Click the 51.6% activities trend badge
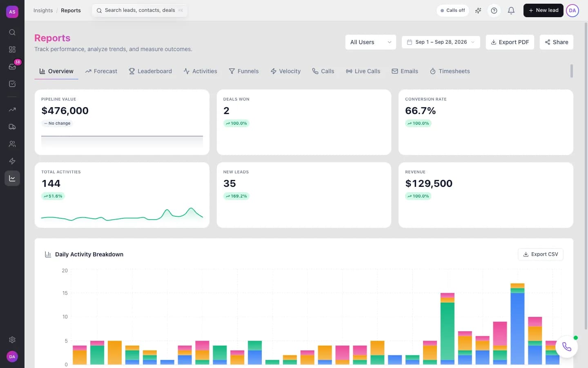The width and height of the screenshot is (588, 368). click(53, 196)
